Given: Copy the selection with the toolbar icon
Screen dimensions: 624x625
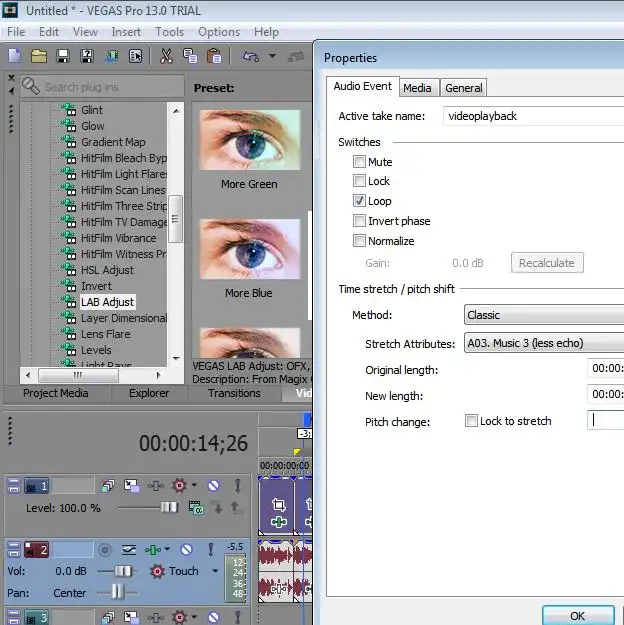Looking at the screenshot, I should click(190, 56).
